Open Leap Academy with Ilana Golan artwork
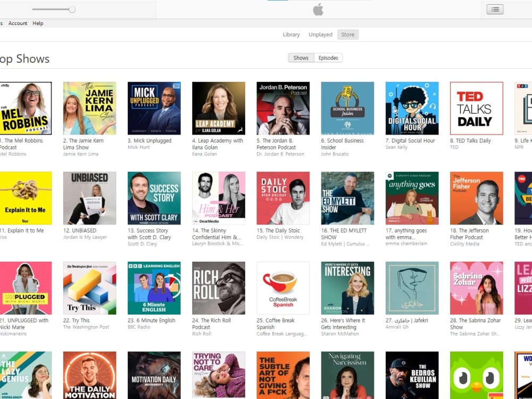The width and height of the screenshot is (532, 399). click(219, 108)
